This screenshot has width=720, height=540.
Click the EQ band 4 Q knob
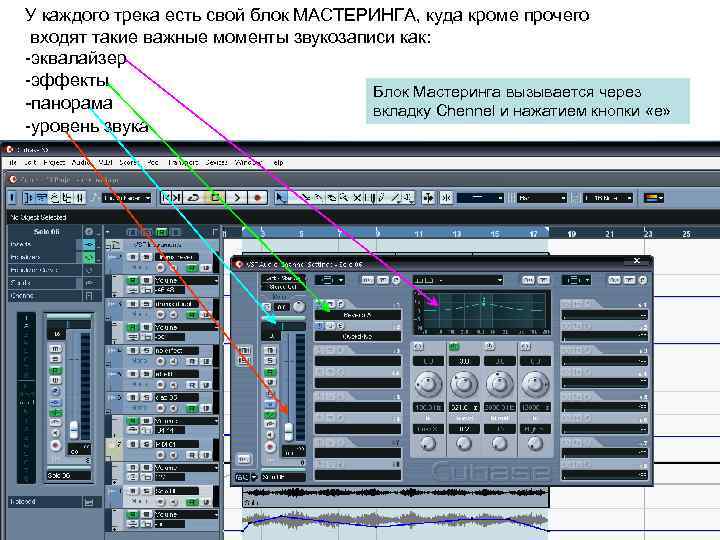coord(534,443)
